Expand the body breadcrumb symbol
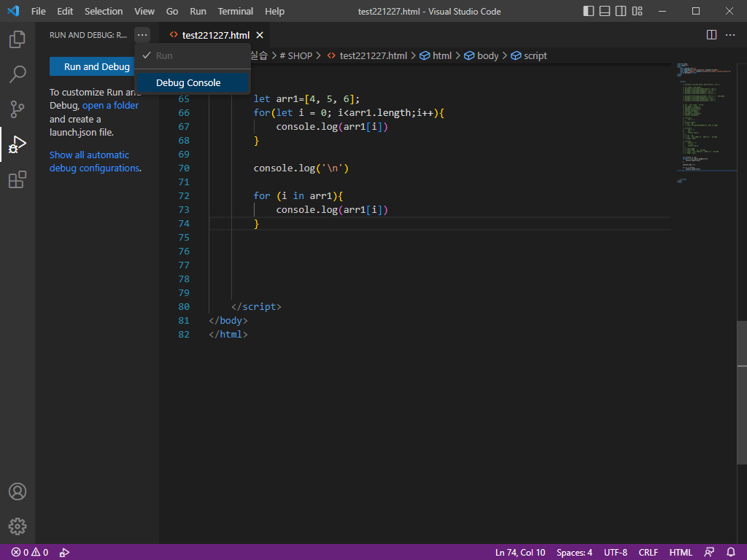747x560 pixels. (x=481, y=55)
